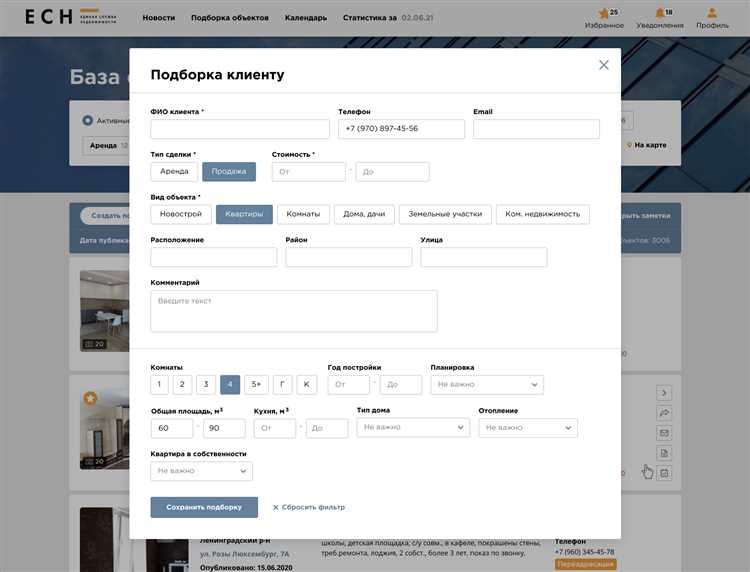Image resolution: width=750 pixels, height=572 pixels.
Task: Open the Профиль user icon
Action: coord(712,13)
